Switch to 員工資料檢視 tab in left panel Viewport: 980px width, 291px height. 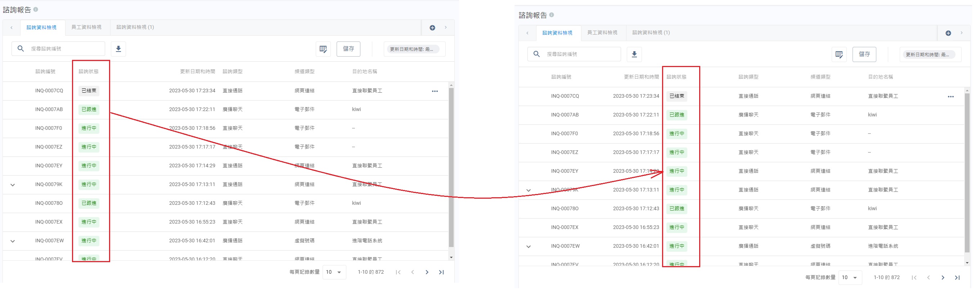pyautogui.click(x=86, y=27)
